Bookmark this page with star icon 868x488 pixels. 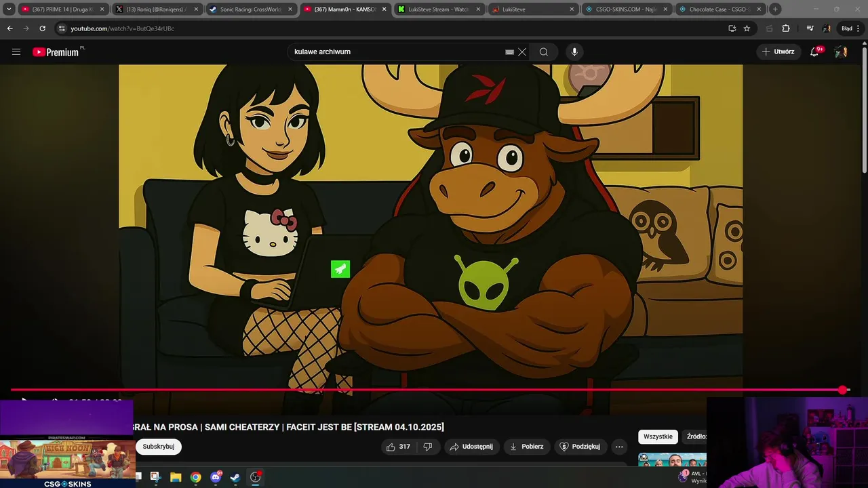pyautogui.click(x=747, y=28)
